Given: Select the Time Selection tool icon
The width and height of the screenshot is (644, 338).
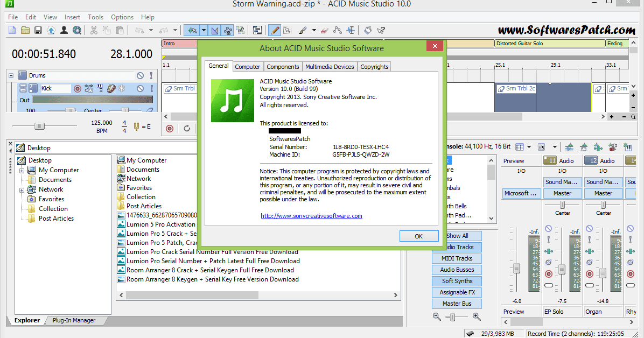Looking at the screenshot, I should [351, 30].
